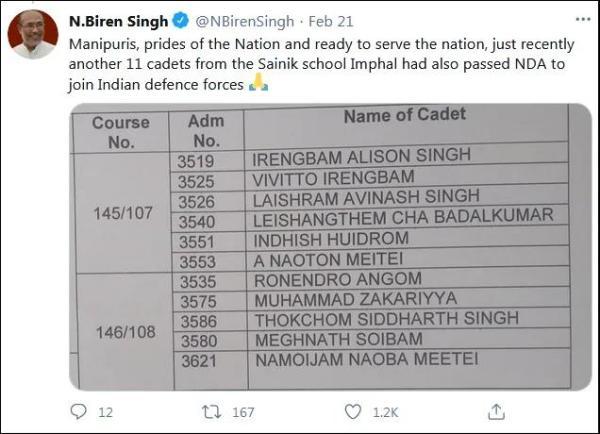Screen dimensions: 600x434
Task: Click the 1.2K likes count
Action: point(386,412)
